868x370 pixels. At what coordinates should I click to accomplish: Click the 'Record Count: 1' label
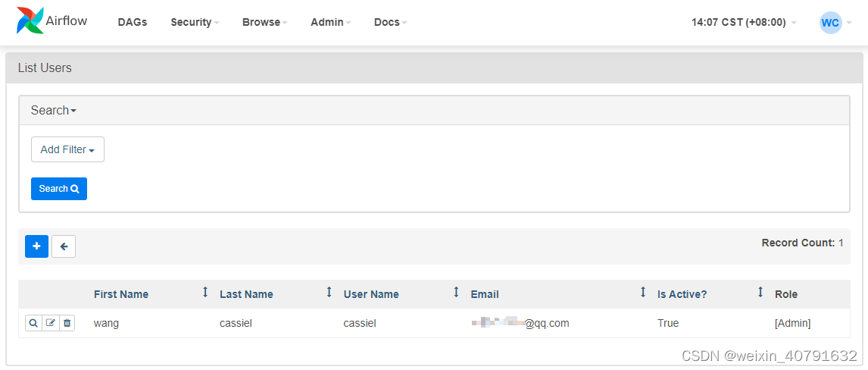click(803, 243)
